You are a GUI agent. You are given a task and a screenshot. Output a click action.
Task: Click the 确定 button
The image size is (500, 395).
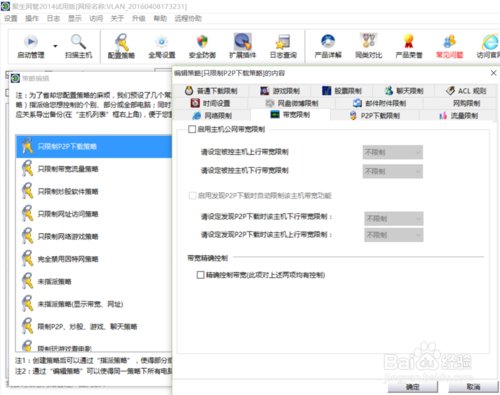point(413,387)
